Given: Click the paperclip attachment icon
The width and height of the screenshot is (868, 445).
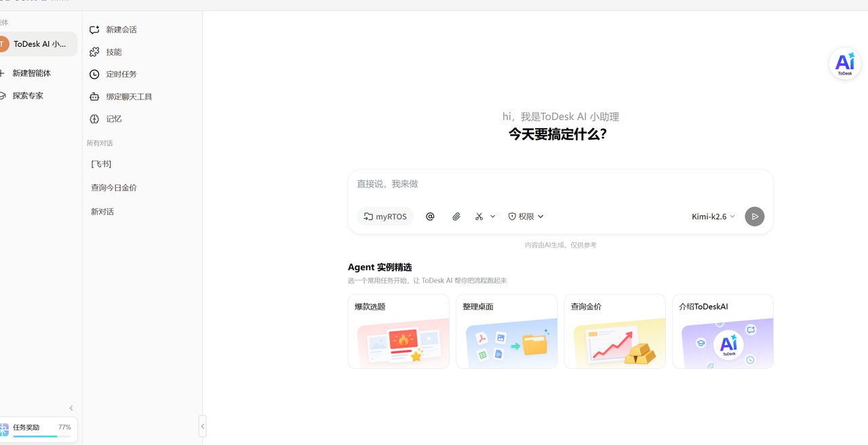Looking at the screenshot, I should pos(456,216).
